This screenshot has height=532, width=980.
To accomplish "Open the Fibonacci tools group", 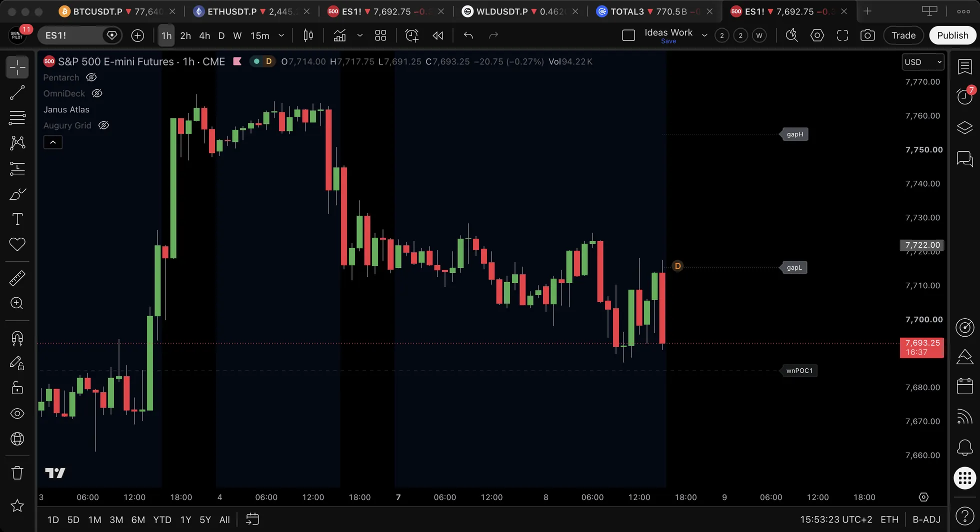I will (x=17, y=118).
